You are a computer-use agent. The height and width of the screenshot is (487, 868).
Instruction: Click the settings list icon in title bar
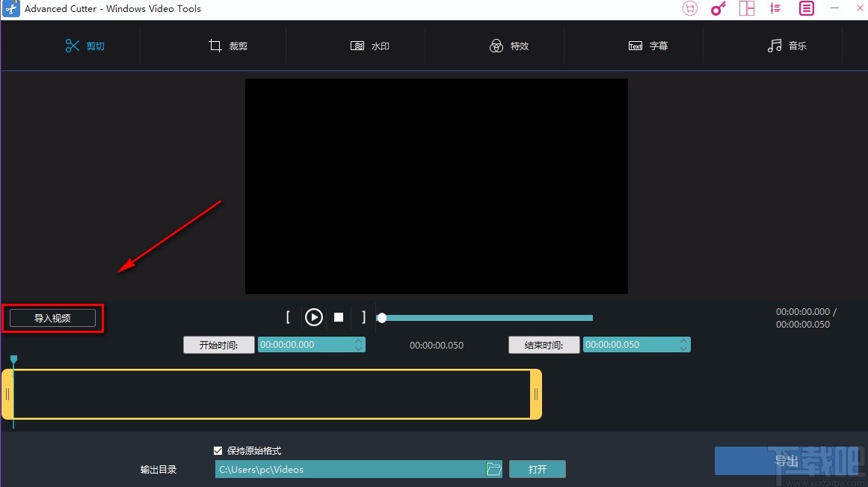pyautogui.click(x=775, y=8)
